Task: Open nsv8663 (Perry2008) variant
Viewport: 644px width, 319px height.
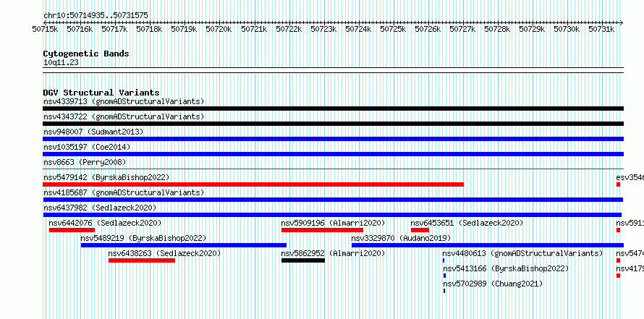Action: point(85,162)
